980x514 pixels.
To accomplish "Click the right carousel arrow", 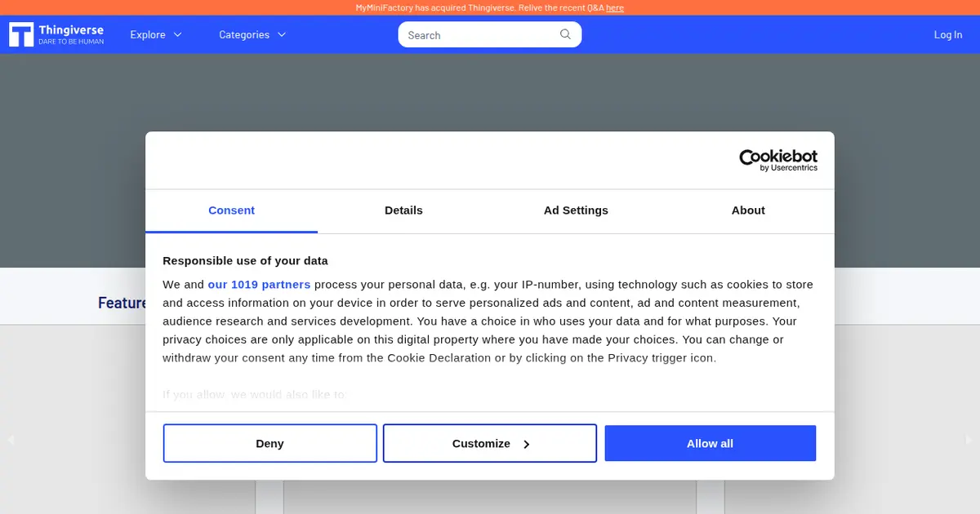I will 969,440.
